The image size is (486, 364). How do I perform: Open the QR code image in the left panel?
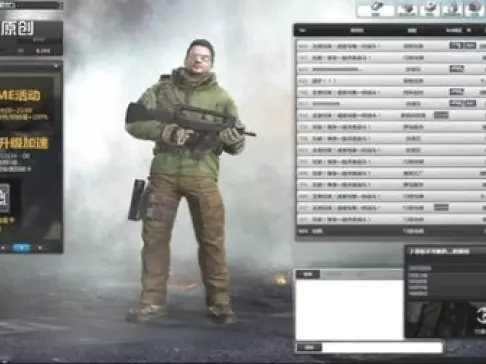click(x=4, y=197)
